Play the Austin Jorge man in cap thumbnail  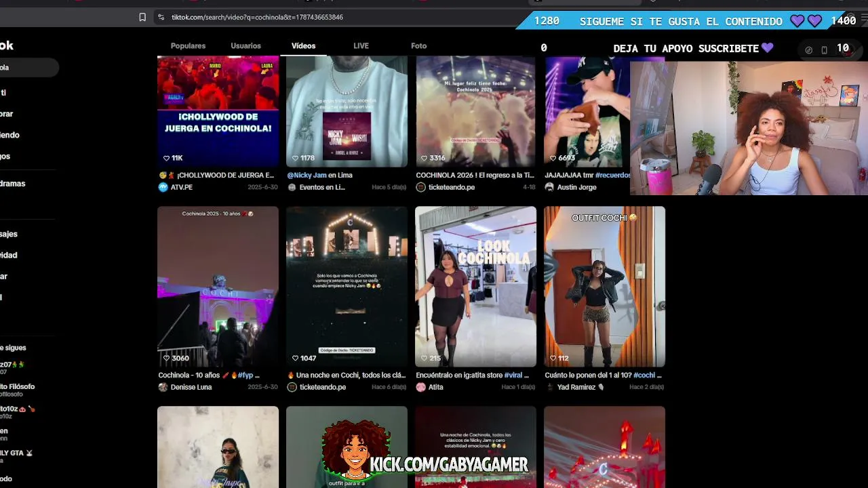click(x=587, y=111)
